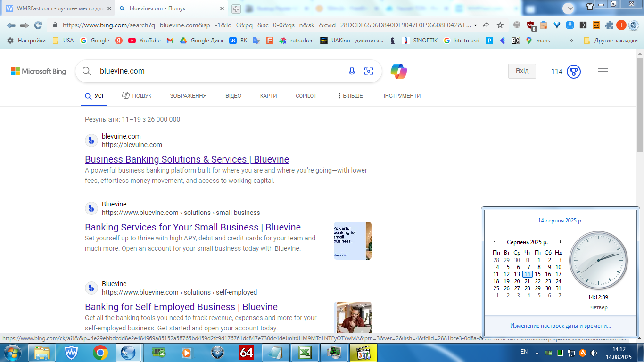Switch to the ВІДЕО tab
Image resolution: width=644 pixels, height=362 pixels.
233,96
